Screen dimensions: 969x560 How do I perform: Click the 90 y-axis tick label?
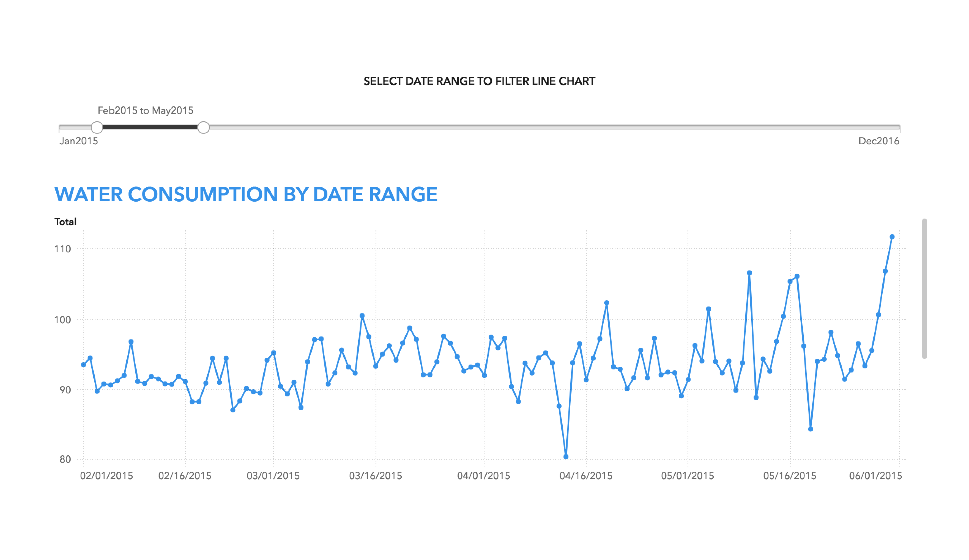[x=65, y=390]
